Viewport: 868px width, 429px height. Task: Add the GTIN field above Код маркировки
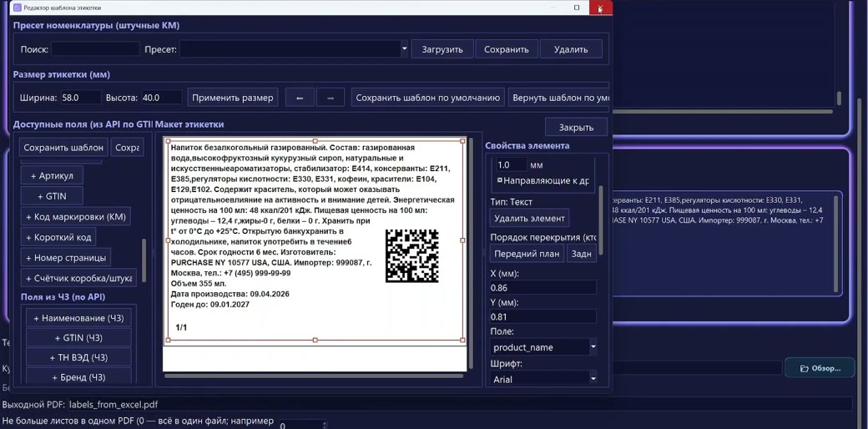coord(52,196)
